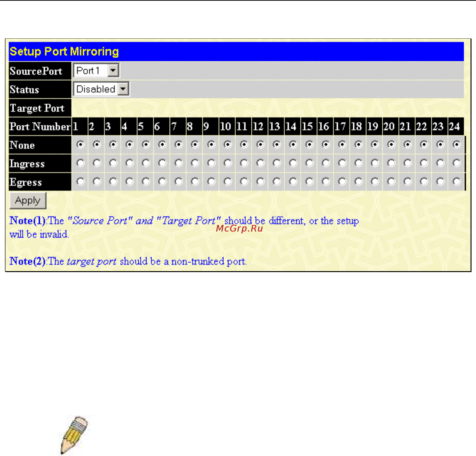Select Egress radio for port 11
Viewport: 476px width, 456px height.
(244, 182)
